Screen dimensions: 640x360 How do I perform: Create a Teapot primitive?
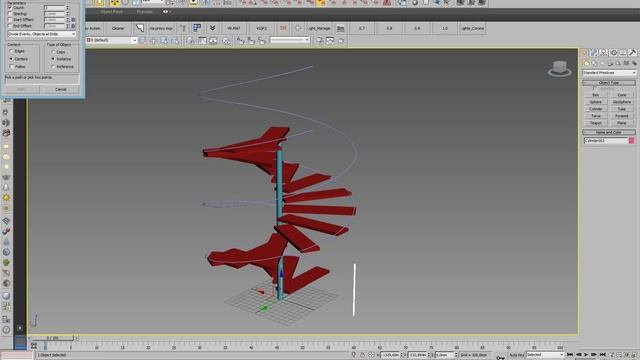point(596,123)
